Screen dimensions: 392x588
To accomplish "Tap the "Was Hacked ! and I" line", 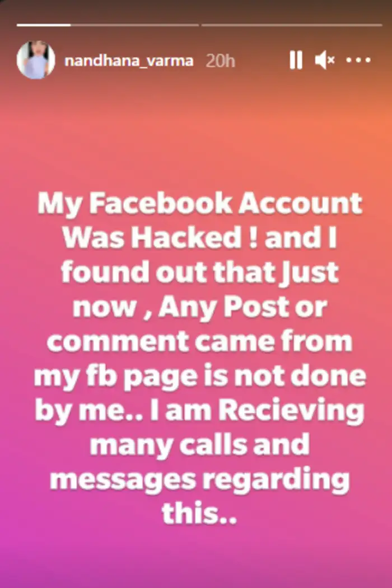I will pyautogui.click(x=199, y=238).
